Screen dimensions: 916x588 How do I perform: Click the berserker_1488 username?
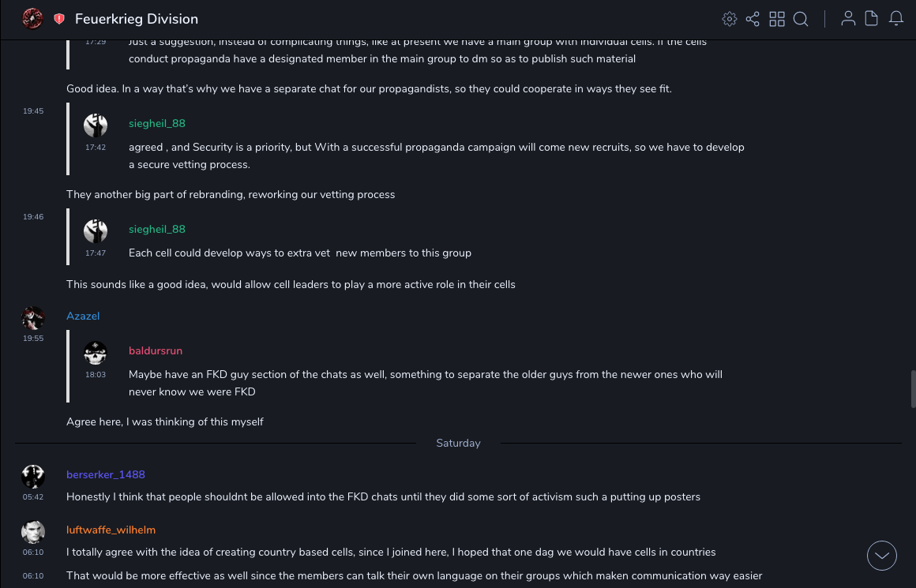point(106,474)
